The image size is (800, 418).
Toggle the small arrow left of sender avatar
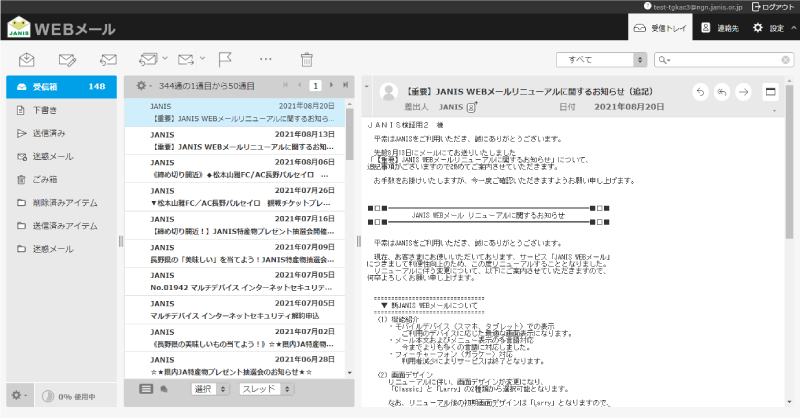[366, 87]
